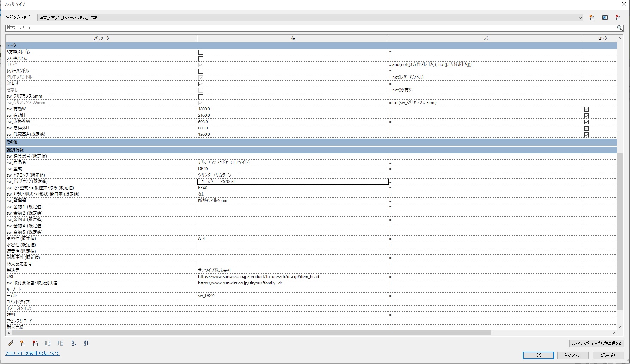Toggle the lock checkbox for sw_有効W
This screenshot has width=630, height=364.
tap(586, 109)
